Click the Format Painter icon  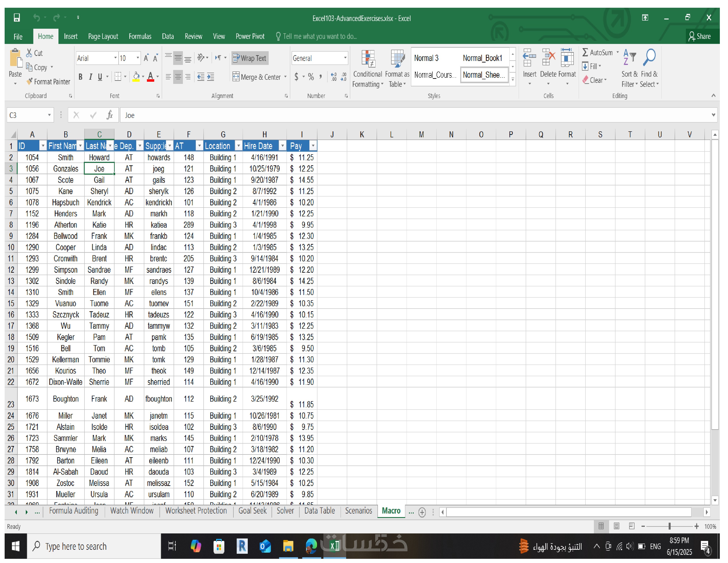[30, 81]
